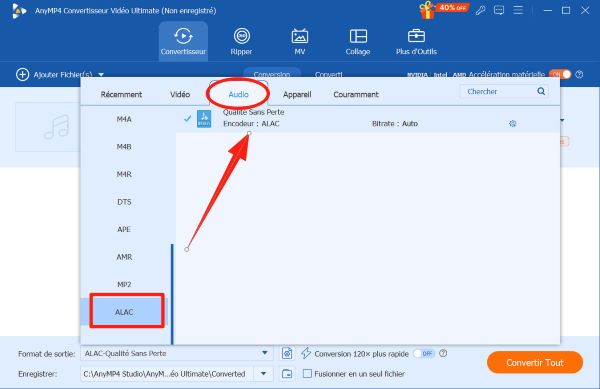Open help for 120× conversion
The image size is (600, 389).
click(443, 353)
